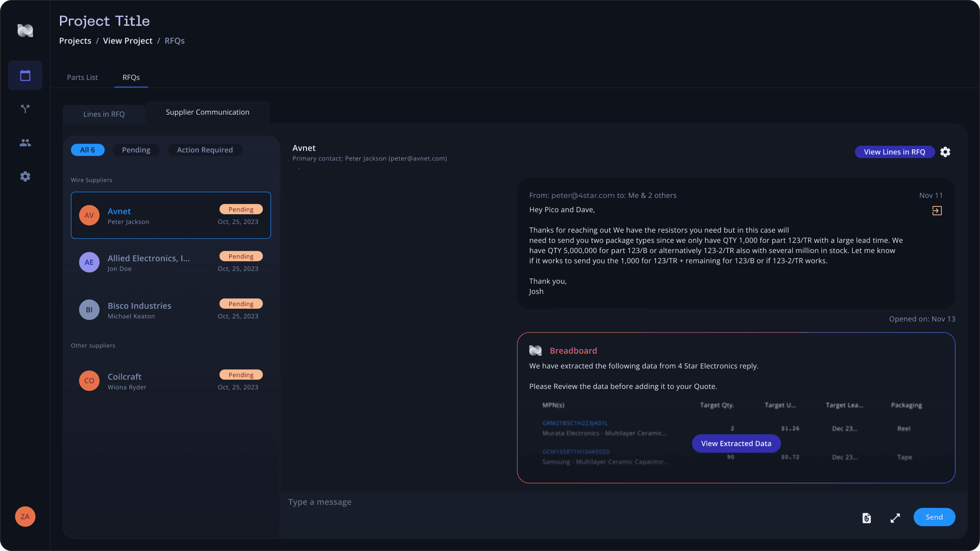Click the Project Title heading
The image size is (980, 551).
point(104,21)
